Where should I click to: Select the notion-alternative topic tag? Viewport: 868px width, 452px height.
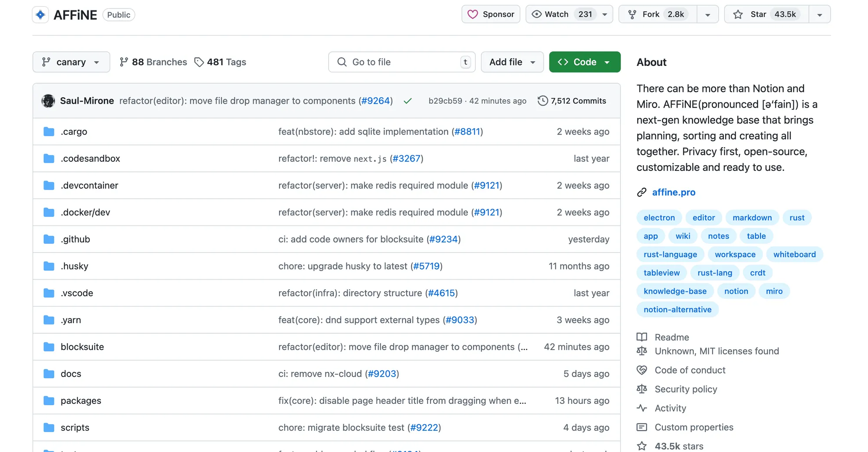point(677,309)
